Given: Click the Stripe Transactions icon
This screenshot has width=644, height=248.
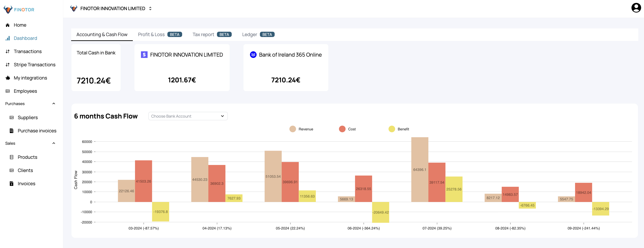Looking at the screenshot, I should pyautogui.click(x=7, y=65).
